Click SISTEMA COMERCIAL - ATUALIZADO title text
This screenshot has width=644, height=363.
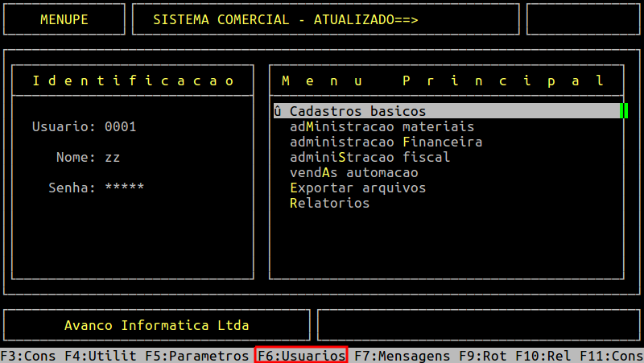[x=286, y=19]
